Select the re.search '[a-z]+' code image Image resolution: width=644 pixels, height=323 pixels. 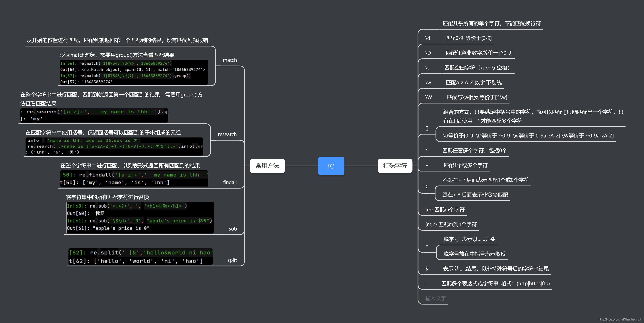coord(94,115)
